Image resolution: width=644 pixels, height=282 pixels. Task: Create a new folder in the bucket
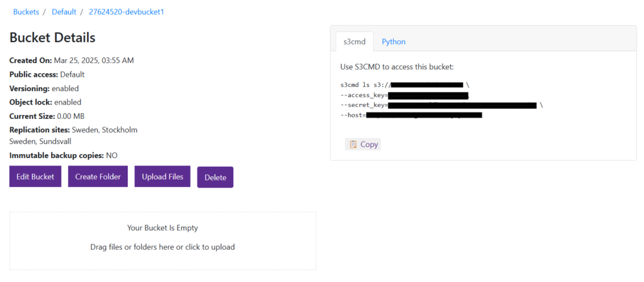coord(98,177)
